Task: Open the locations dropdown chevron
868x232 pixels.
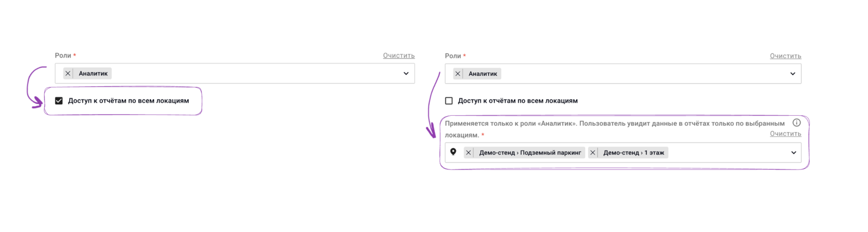Action: 794,152
